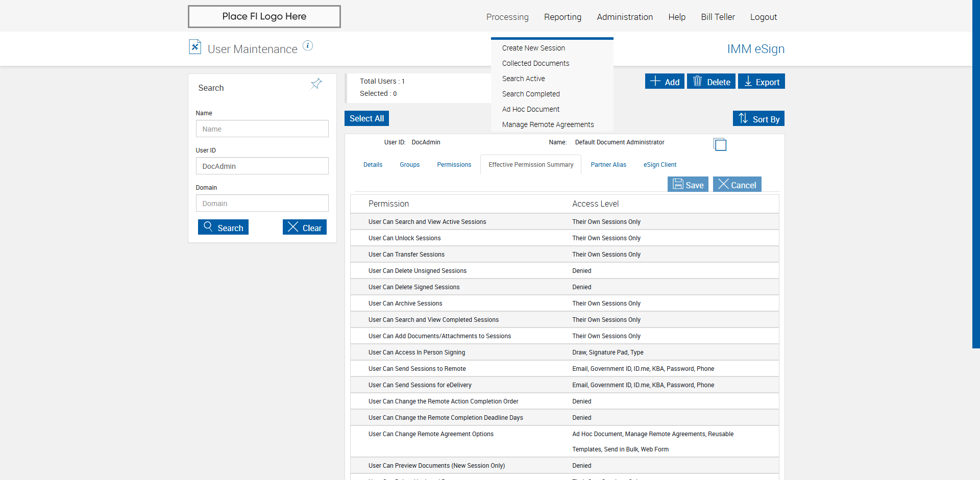Choose Create New Session from the Processing menu
Screen dimensions: 980x480
click(x=533, y=48)
